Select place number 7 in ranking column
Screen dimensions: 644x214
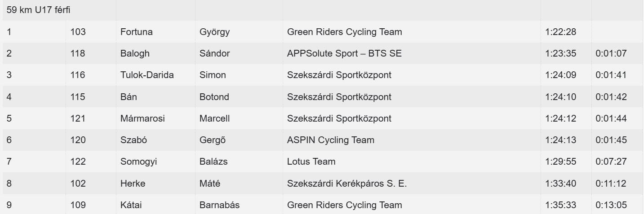click(x=9, y=162)
